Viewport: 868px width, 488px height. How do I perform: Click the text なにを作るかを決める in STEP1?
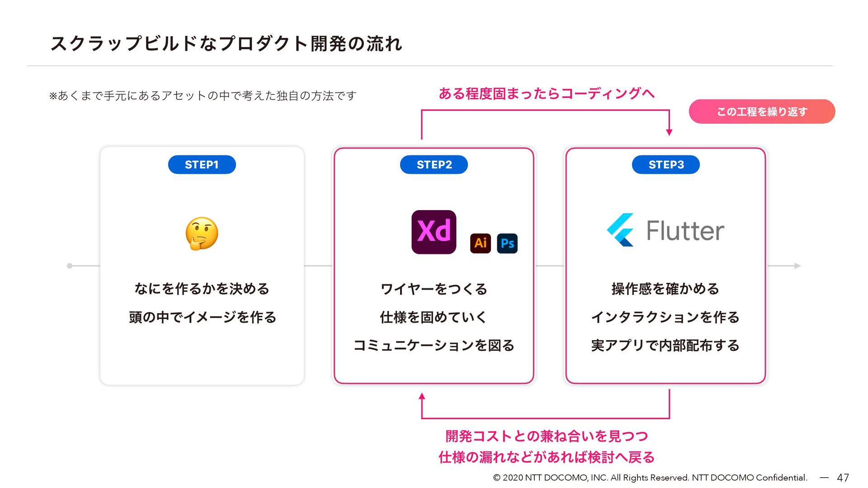[x=202, y=289]
